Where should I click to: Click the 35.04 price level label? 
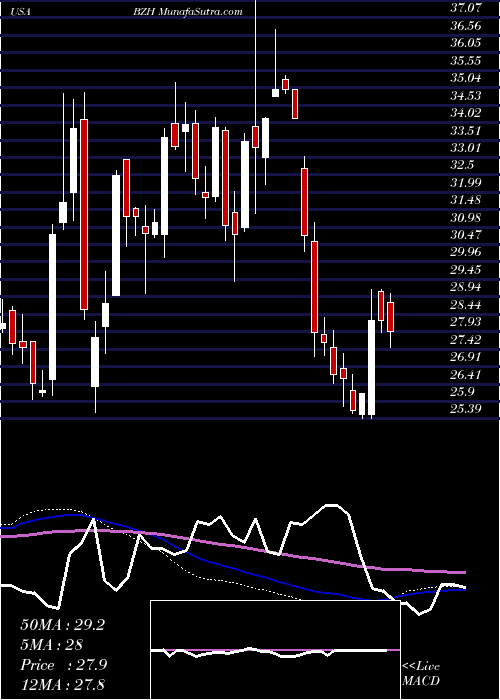(467, 78)
